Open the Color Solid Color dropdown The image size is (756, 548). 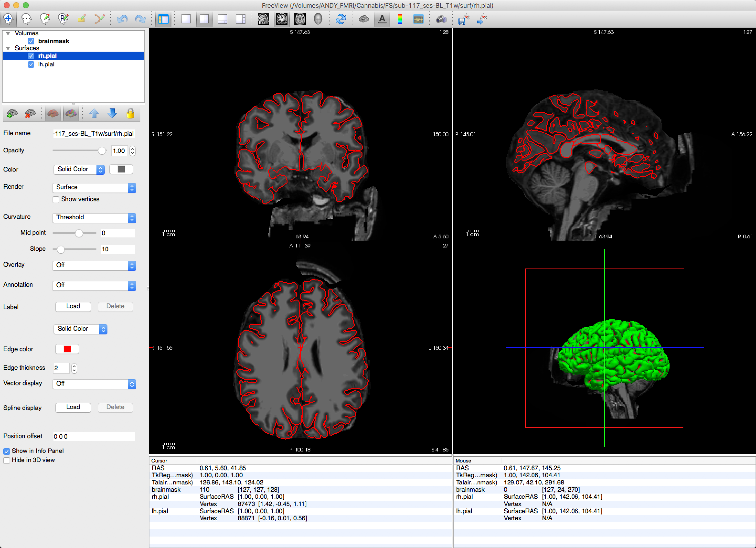(x=79, y=169)
